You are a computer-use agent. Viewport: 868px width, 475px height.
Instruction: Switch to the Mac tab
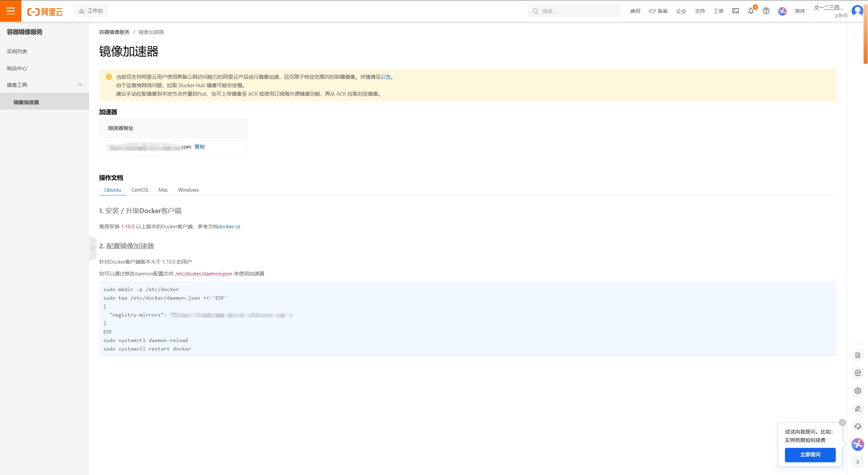tap(163, 190)
